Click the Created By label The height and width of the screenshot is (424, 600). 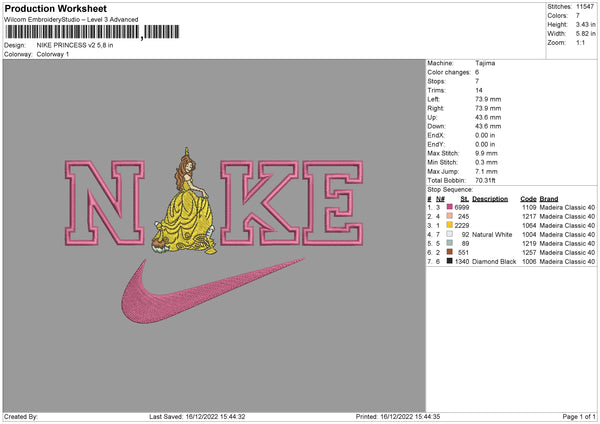tap(21, 416)
